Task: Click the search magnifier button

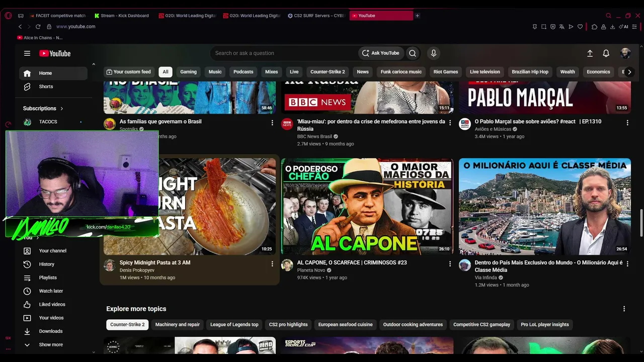Action: click(413, 53)
